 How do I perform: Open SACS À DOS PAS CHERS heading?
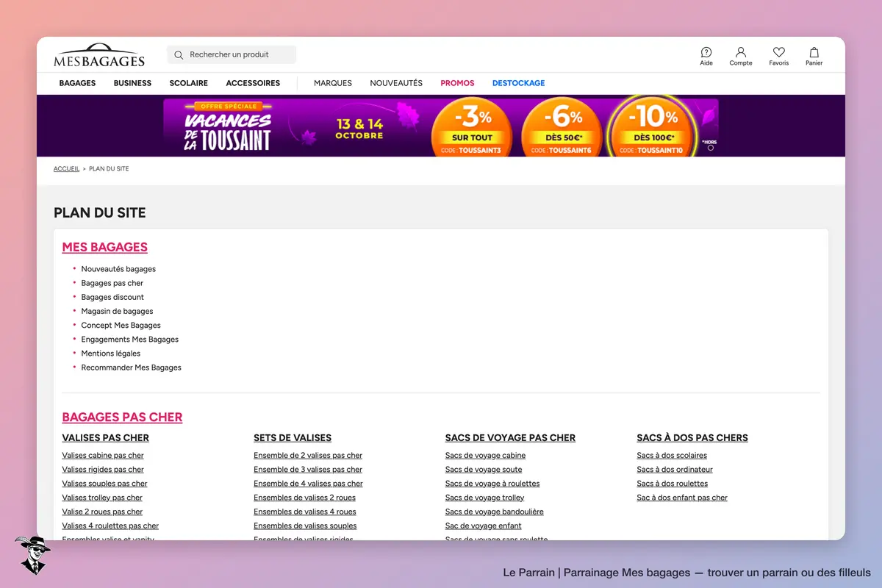pos(692,437)
